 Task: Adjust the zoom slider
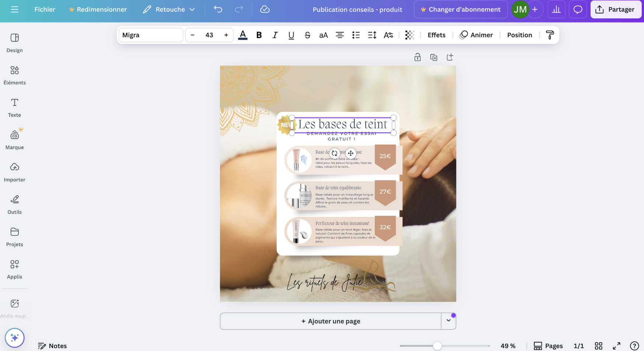(x=437, y=346)
